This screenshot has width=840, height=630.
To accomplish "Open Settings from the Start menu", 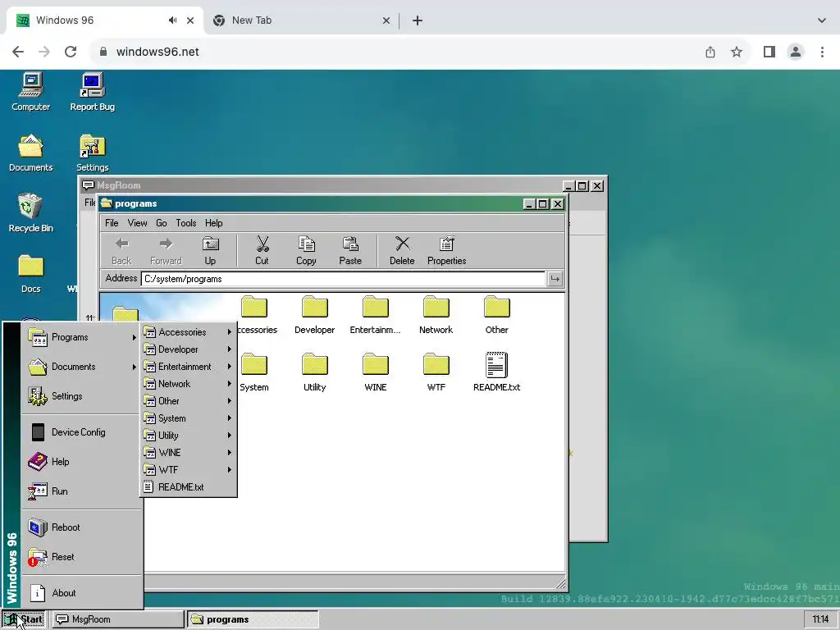I will [x=81, y=396].
